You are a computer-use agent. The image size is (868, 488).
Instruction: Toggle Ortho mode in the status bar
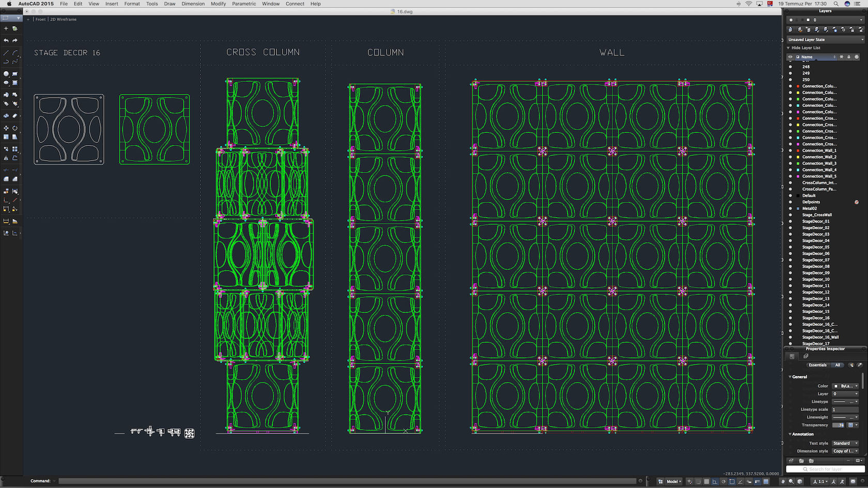tap(714, 481)
